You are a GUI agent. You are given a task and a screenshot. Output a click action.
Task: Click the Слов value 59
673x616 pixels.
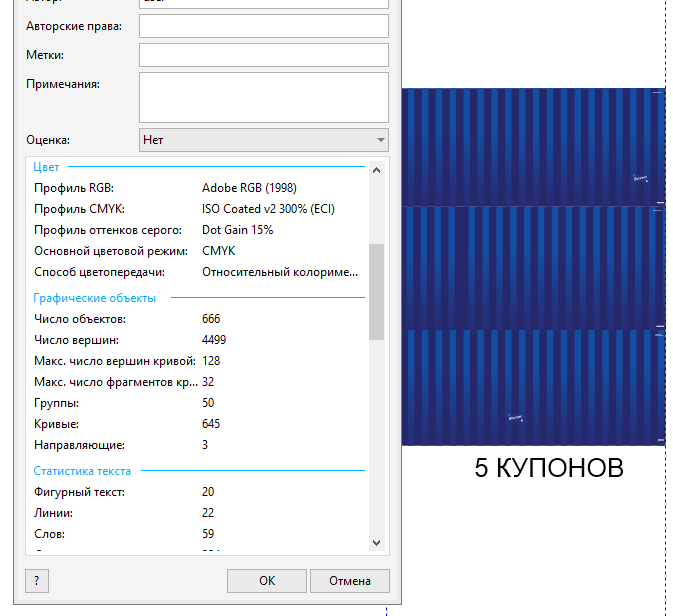click(x=208, y=534)
